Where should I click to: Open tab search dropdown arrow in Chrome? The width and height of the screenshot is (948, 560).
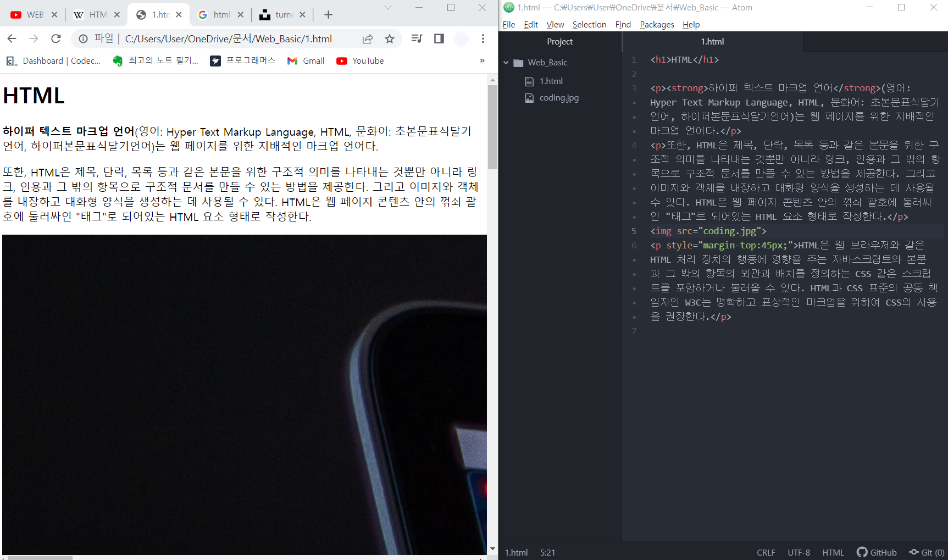[x=388, y=8]
